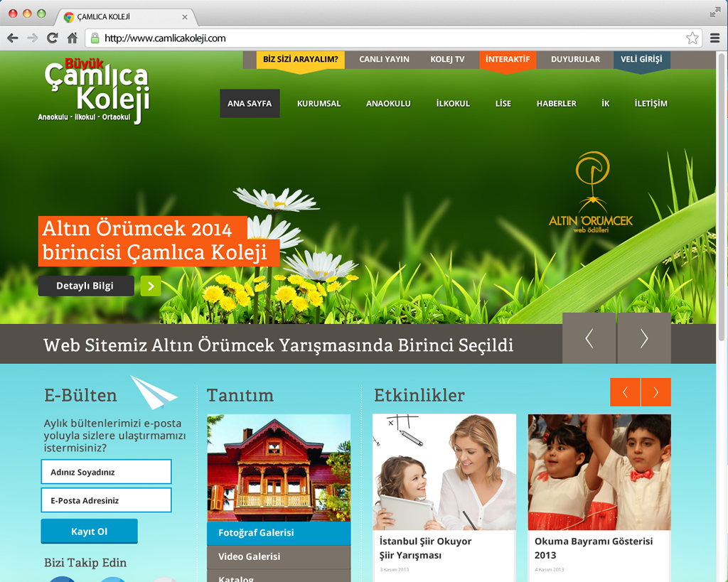Open the KURUMSAL menu item
Screen dimensions: 728x582
(x=319, y=104)
